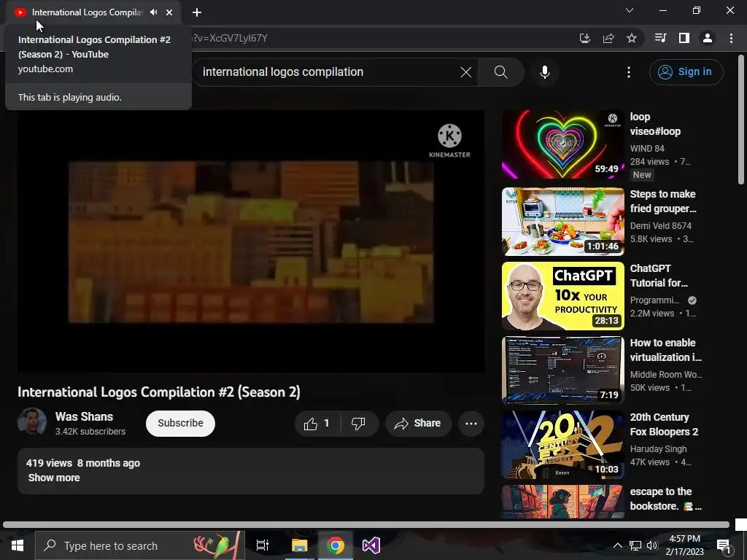Subscribe to Was Shans channel
This screenshot has width=747, height=560.
tap(181, 424)
